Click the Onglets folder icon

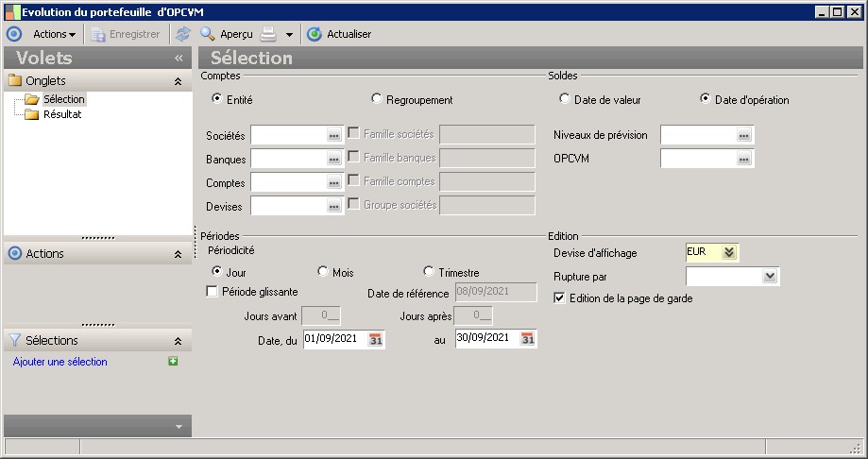15,81
